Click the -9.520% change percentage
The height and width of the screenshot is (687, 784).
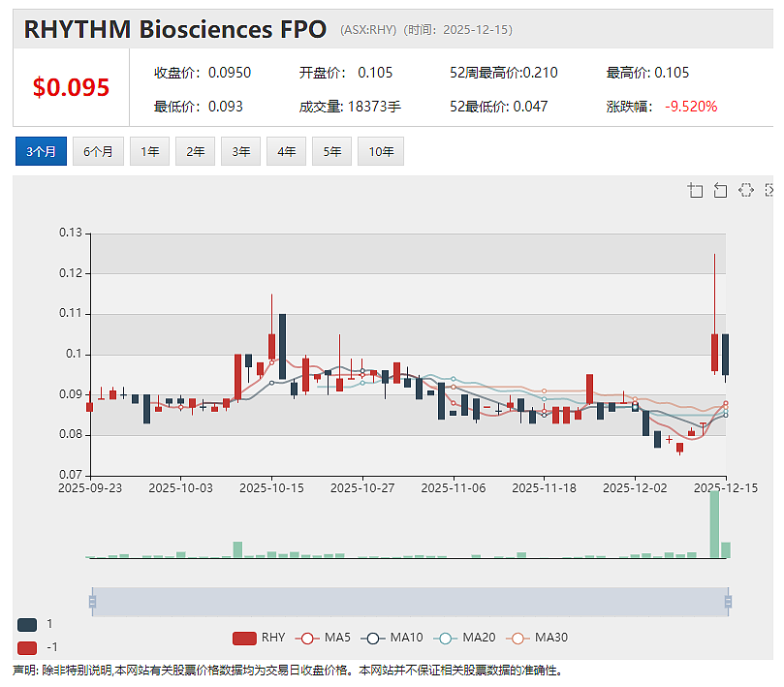click(691, 107)
